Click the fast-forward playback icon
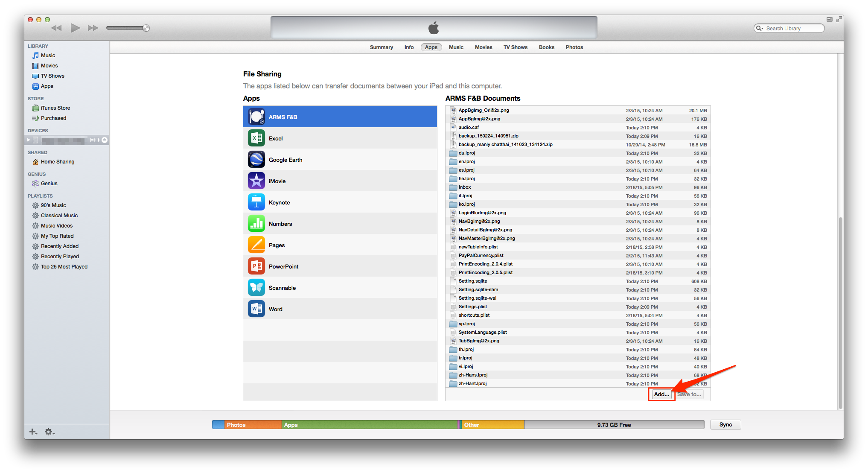 pos(93,28)
